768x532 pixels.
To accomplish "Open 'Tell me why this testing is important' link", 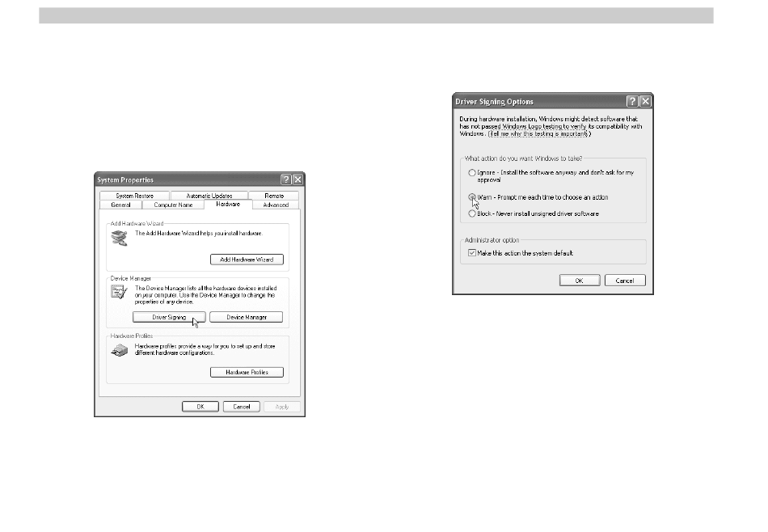I will click(538, 133).
